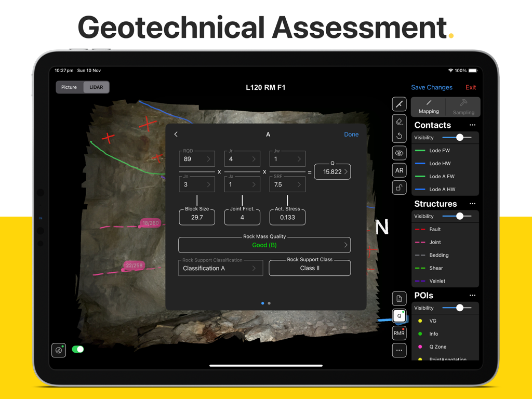The height and width of the screenshot is (399, 532).
Task: Hide annotations with the eye-slash icon
Action: (399, 153)
